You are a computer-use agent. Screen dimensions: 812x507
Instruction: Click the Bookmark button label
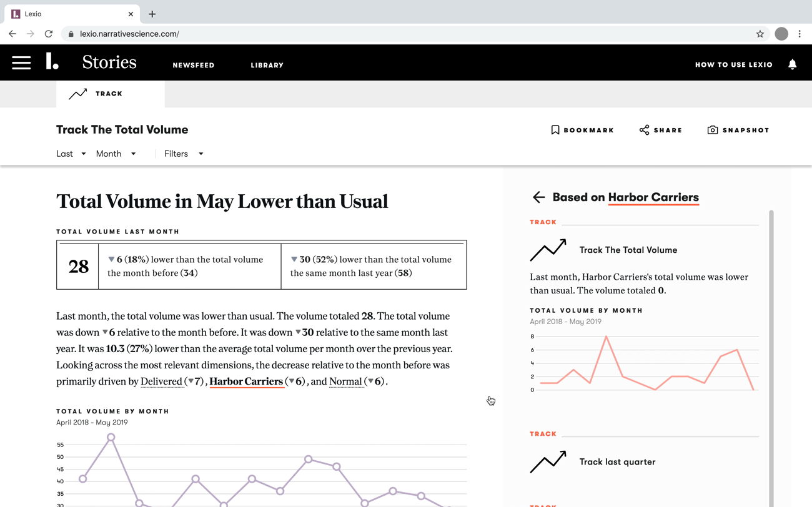point(589,130)
